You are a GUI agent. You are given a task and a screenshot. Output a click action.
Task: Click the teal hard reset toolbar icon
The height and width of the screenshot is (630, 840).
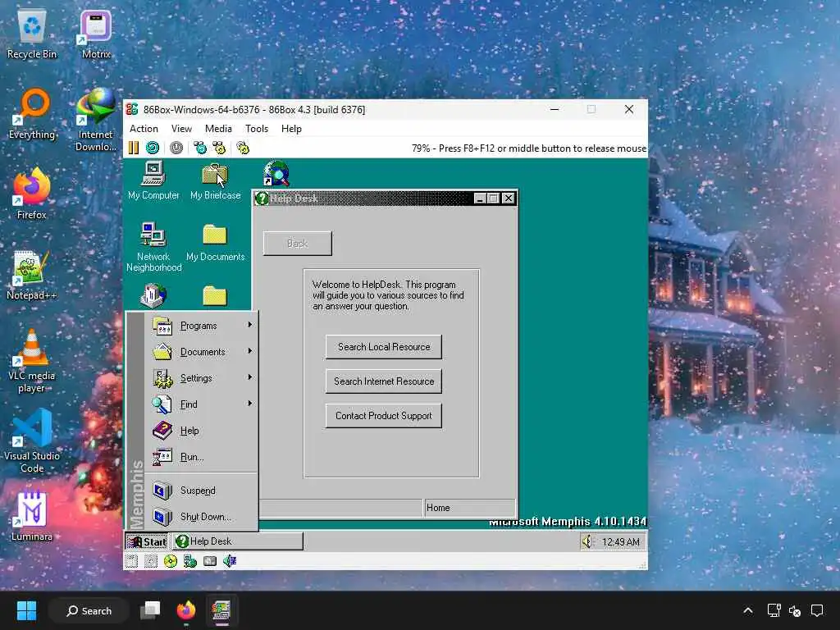153,148
